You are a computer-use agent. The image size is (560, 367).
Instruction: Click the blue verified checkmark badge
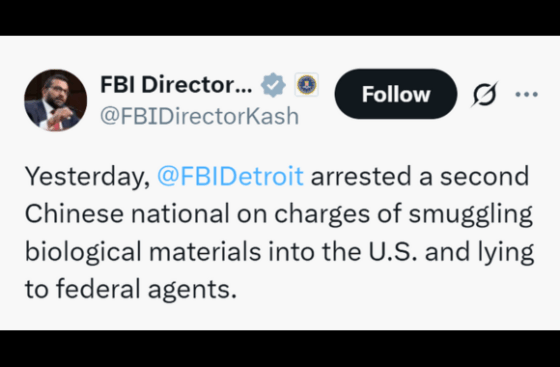pyautogui.click(x=273, y=85)
